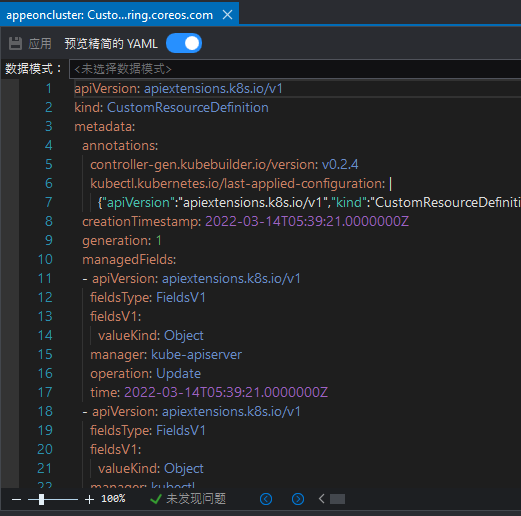Click the JSON text on line 7

tap(309, 203)
